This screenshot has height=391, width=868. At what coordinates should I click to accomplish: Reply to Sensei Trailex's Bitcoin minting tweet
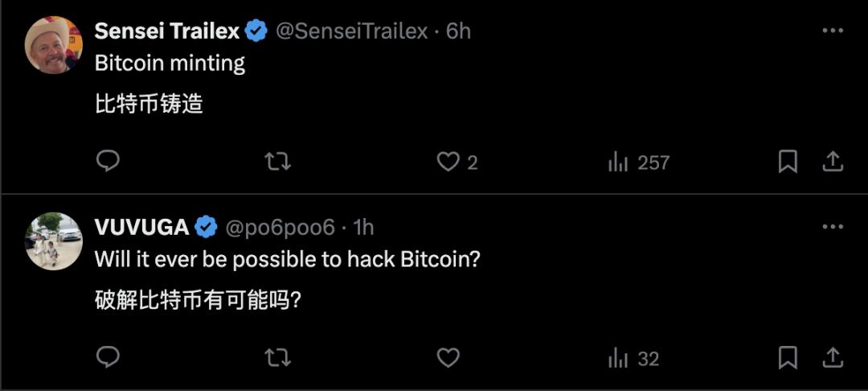coord(108,161)
